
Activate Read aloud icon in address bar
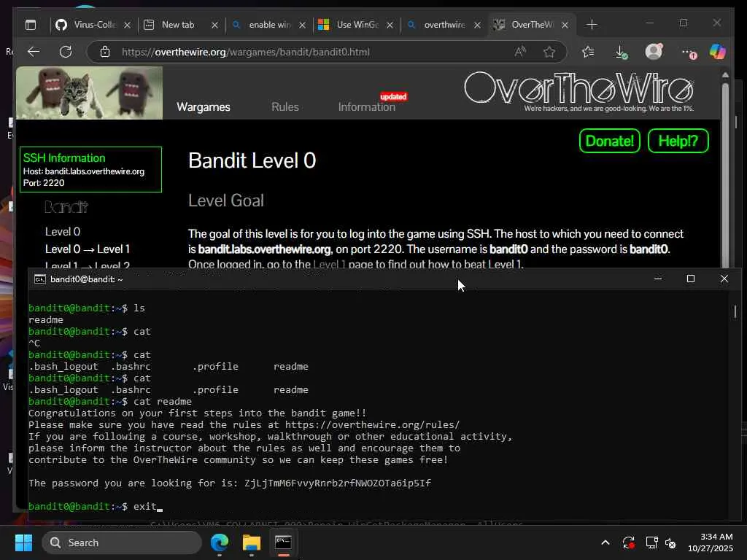tap(520, 52)
